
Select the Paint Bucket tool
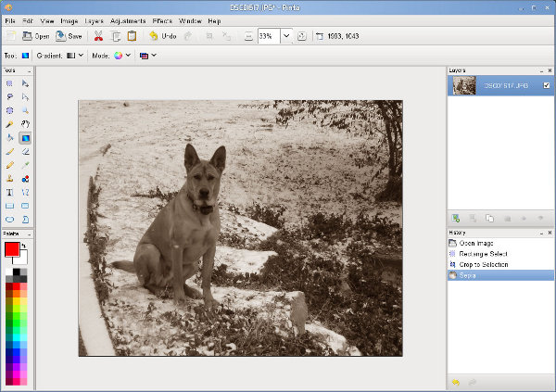(9, 137)
